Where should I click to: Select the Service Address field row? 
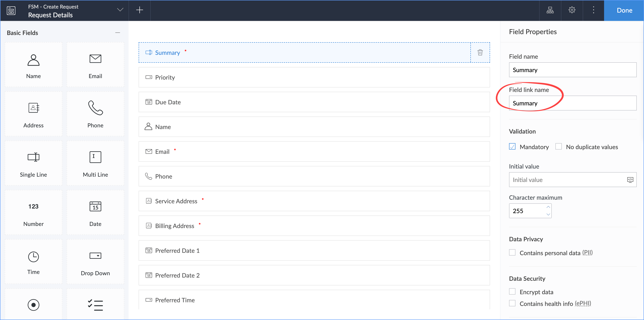pyautogui.click(x=314, y=201)
